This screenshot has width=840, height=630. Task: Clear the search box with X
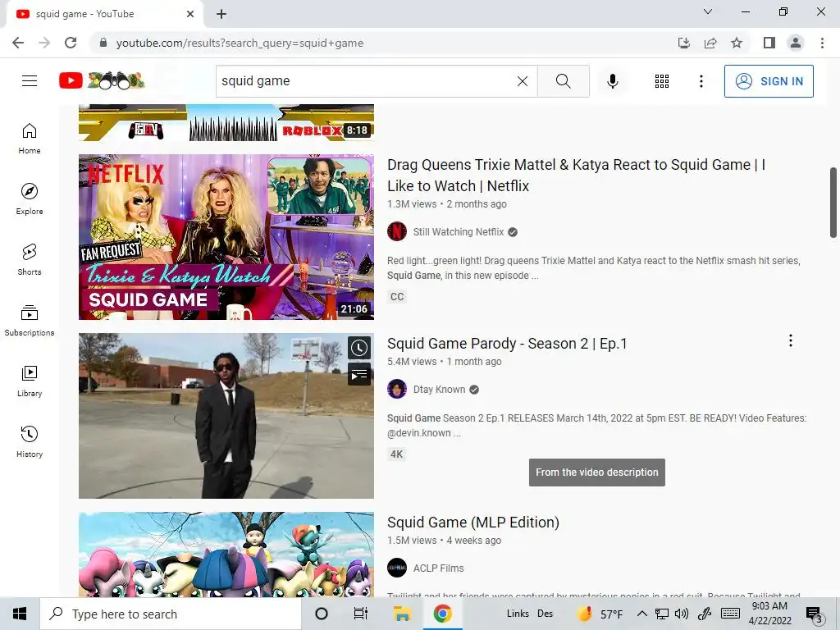523,81
